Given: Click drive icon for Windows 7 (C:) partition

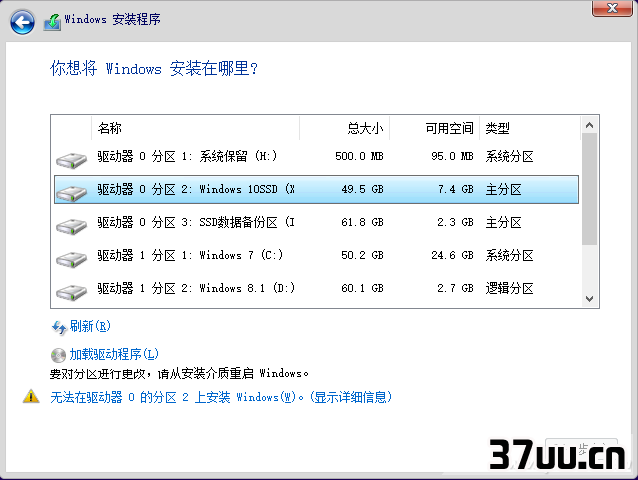Looking at the screenshot, I should pyautogui.click(x=71, y=259).
